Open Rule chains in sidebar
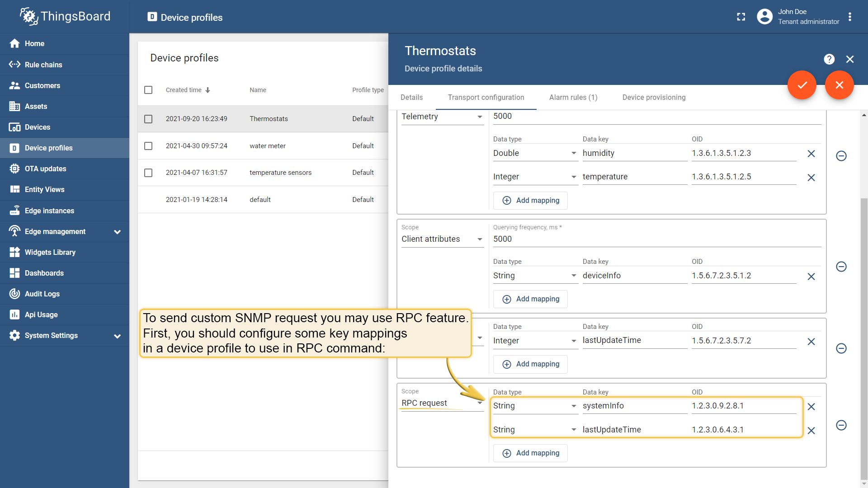 pos(43,65)
